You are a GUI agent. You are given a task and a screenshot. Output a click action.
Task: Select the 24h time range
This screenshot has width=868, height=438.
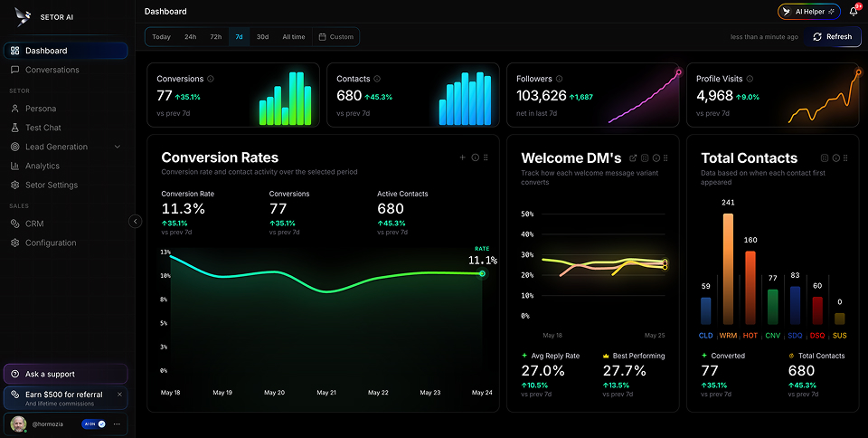[x=191, y=37]
